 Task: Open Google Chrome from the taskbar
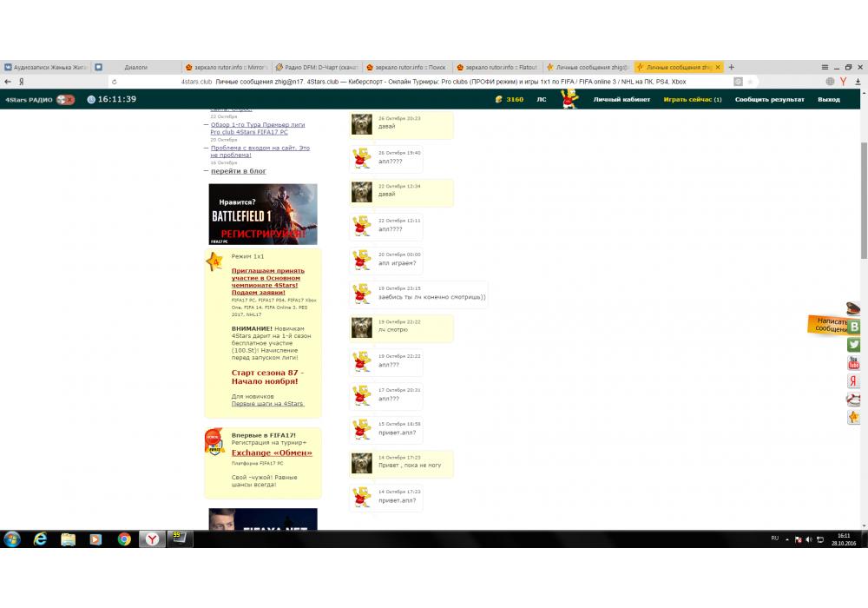point(124,539)
